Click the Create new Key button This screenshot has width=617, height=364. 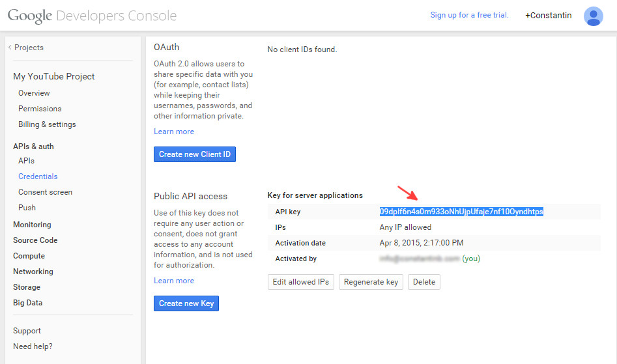[186, 303]
